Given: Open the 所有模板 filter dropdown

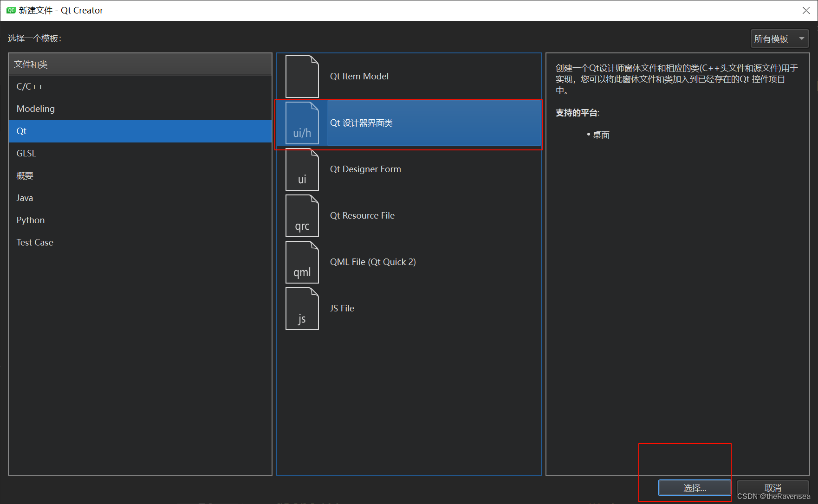Looking at the screenshot, I should point(779,39).
